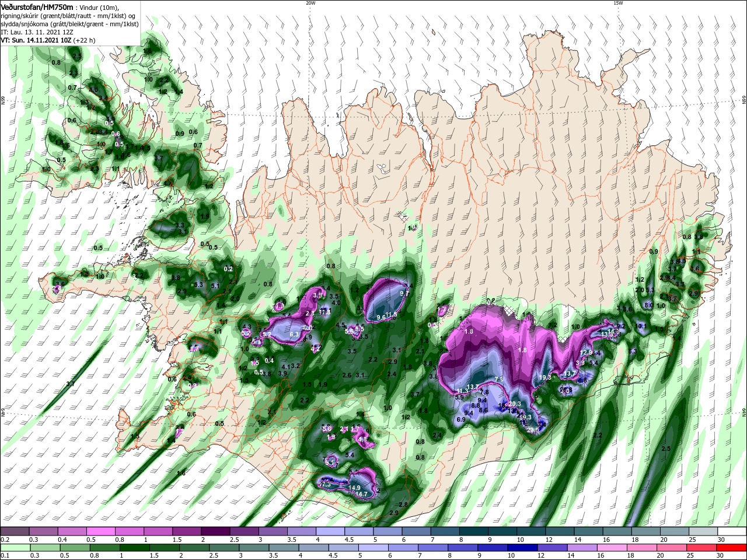Image resolution: width=747 pixels, height=560 pixels.
Task: Pick lower legend swatch between 0.1 and 0.3
Action: click(x=16, y=548)
